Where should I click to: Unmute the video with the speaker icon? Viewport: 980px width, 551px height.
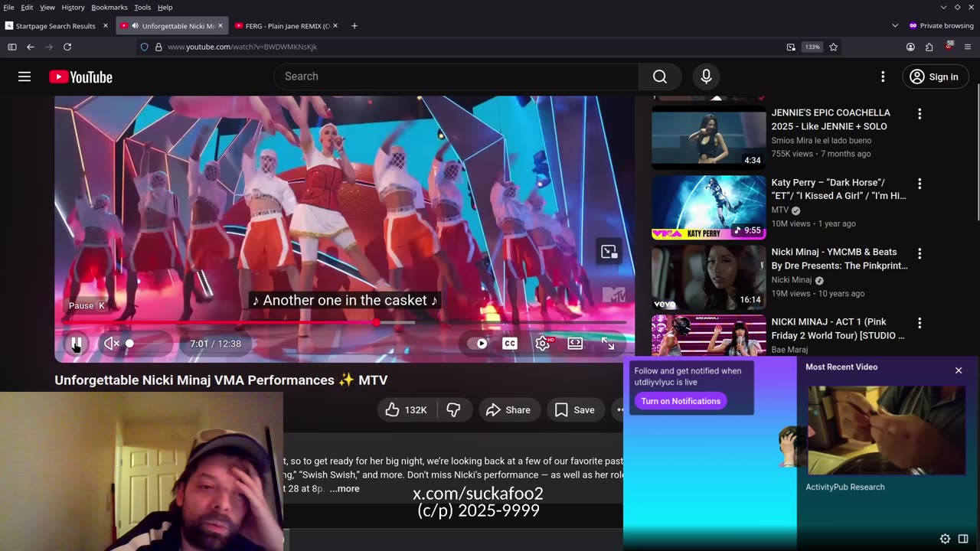[112, 344]
